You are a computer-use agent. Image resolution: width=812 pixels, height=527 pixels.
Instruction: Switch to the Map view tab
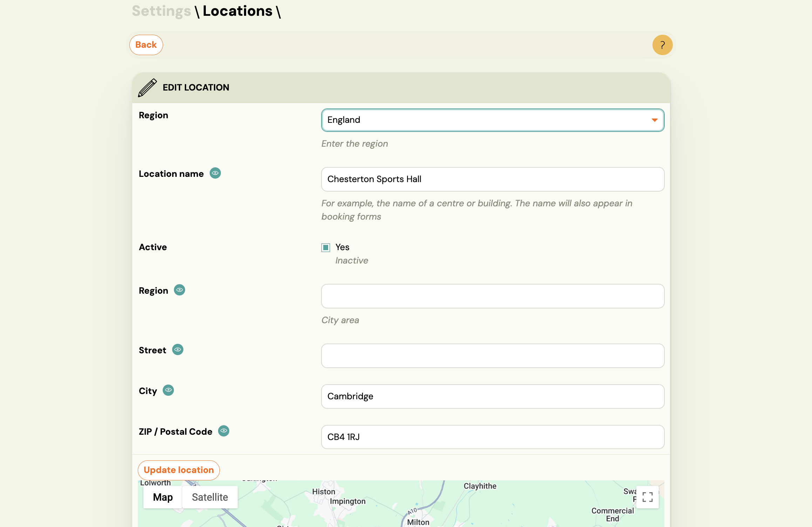point(162,497)
